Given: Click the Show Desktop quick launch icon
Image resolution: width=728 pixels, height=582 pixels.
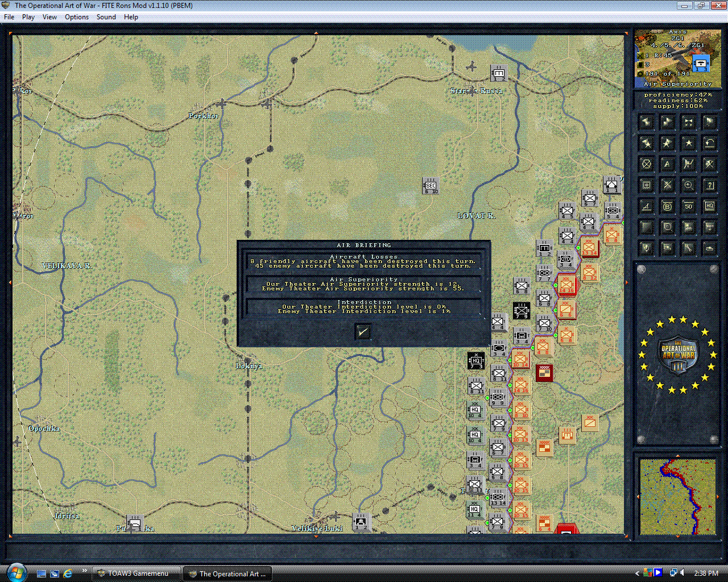Looking at the screenshot, I should [42, 573].
